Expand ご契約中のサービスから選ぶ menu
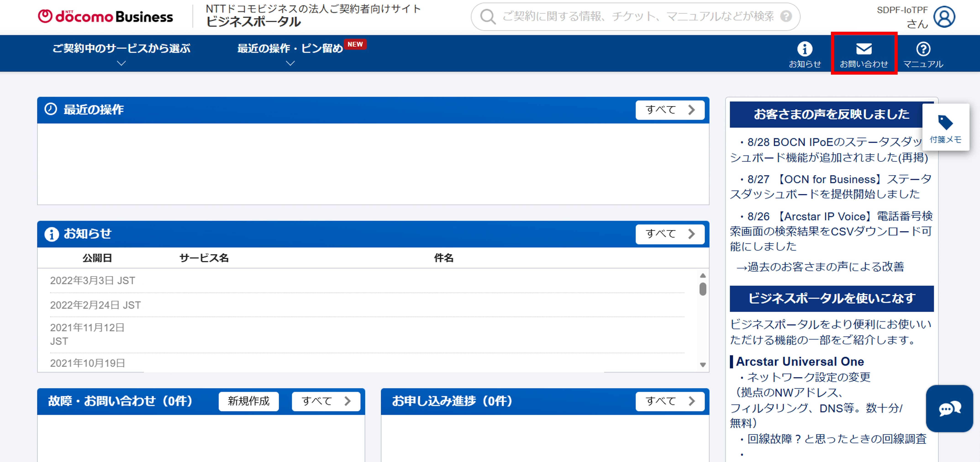The height and width of the screenshot is (462, 980). tap(121, 53)
